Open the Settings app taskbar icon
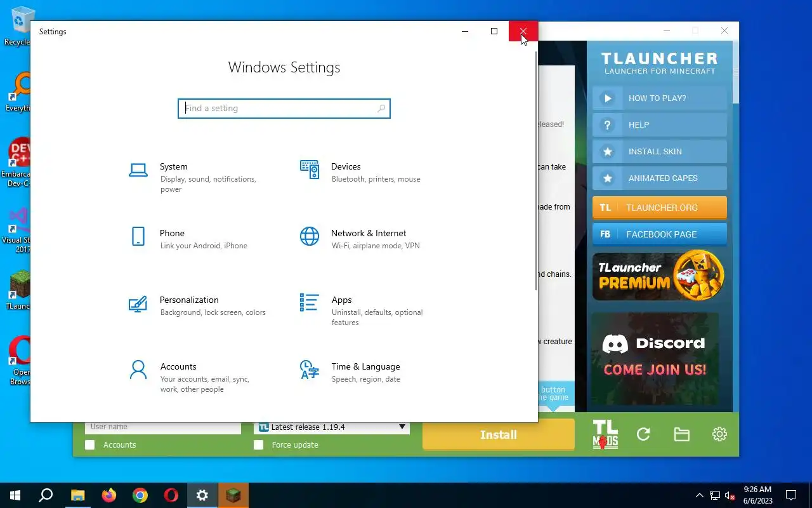The height and width of the screenshot is (508, 812). click(202, 495)
